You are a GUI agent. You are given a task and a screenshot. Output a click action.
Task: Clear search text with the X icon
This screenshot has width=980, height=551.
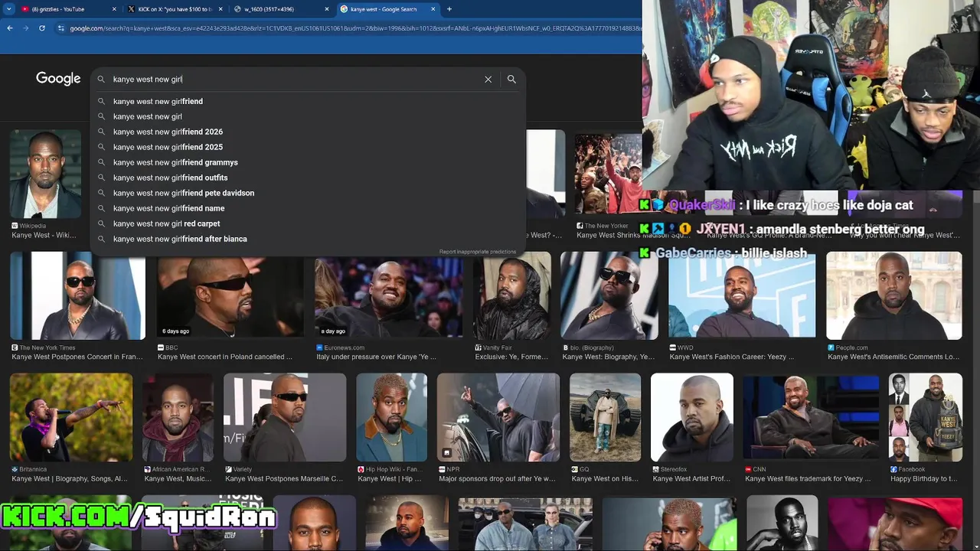point(488,80)
